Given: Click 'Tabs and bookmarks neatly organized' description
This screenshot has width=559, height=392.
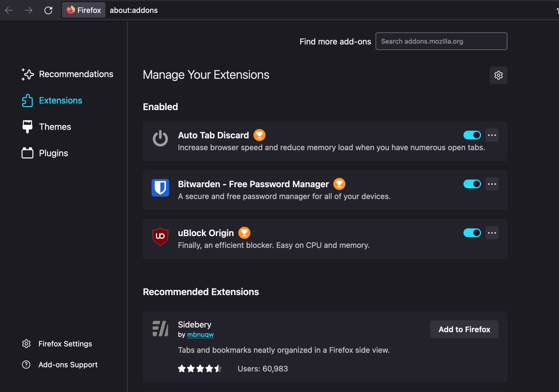Looking at the screenshot, I should 284,350.
